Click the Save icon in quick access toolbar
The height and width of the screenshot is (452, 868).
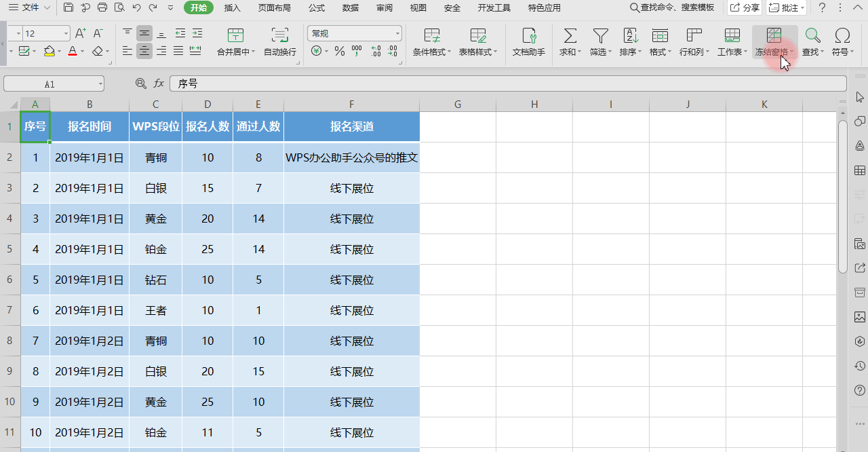click(x=68, y=8)
